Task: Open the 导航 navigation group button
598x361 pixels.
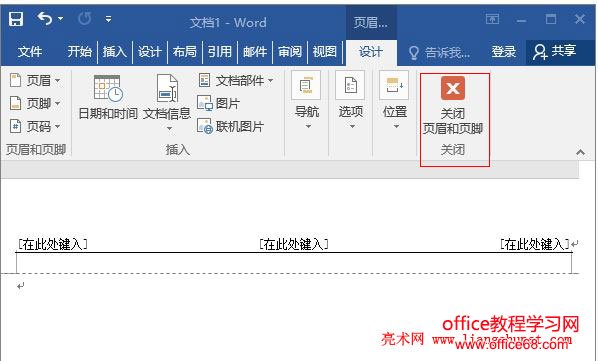Action: 307,100
